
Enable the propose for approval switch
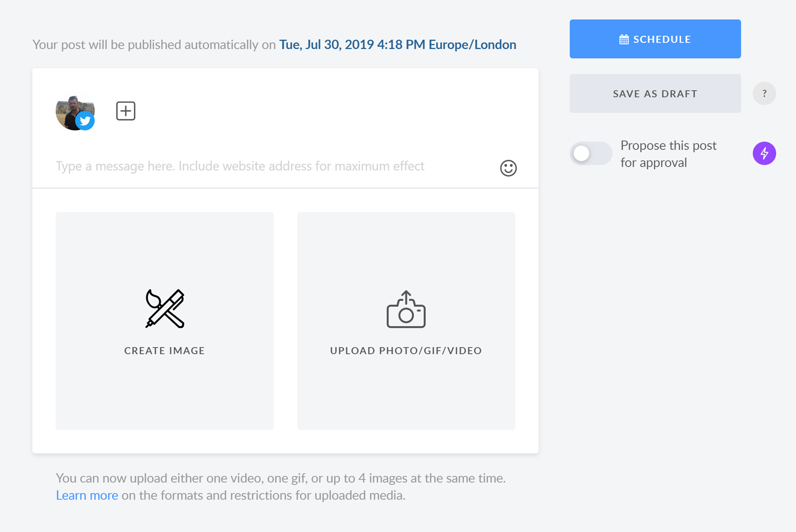click(591, 153)
